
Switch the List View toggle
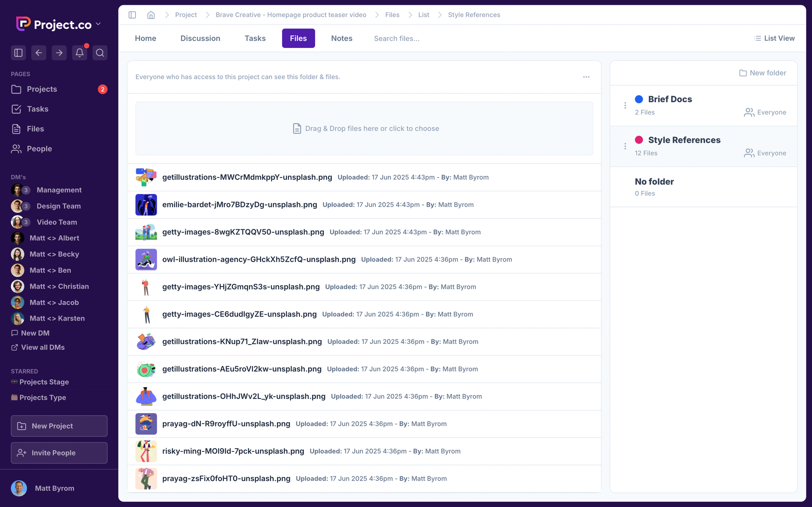tap(774, 38)
